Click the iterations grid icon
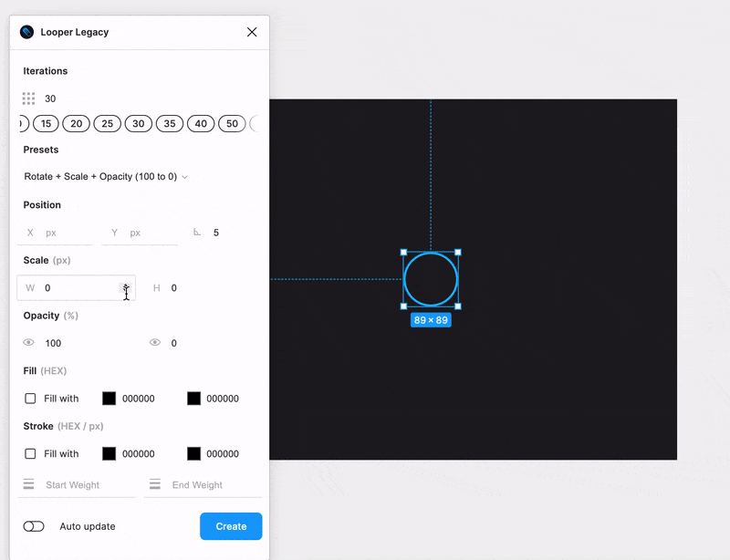 (28, 99)
